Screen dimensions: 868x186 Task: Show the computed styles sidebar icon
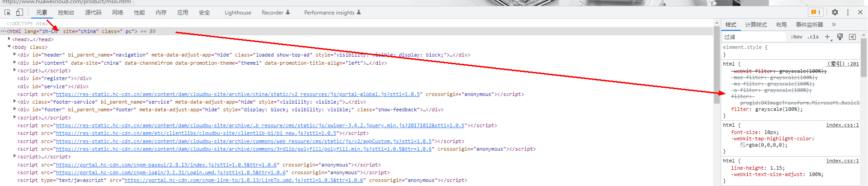853,37
